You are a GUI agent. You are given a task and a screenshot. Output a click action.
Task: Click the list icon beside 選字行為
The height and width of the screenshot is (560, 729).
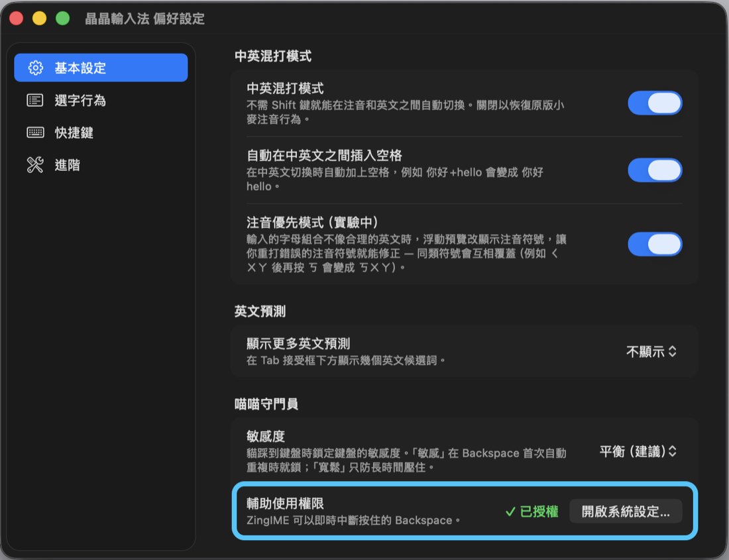pyautogui.click(x=35, y=100)
